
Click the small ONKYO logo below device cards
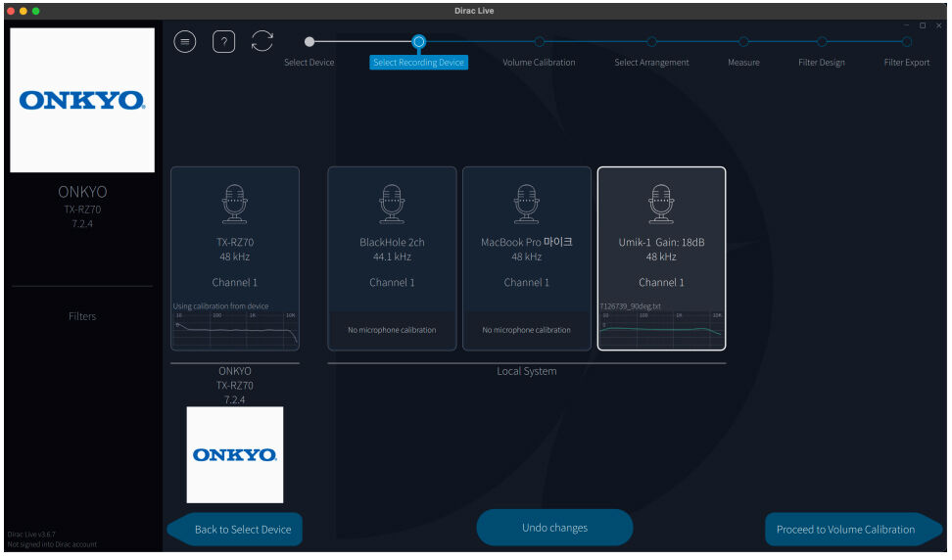coord(235,455)
